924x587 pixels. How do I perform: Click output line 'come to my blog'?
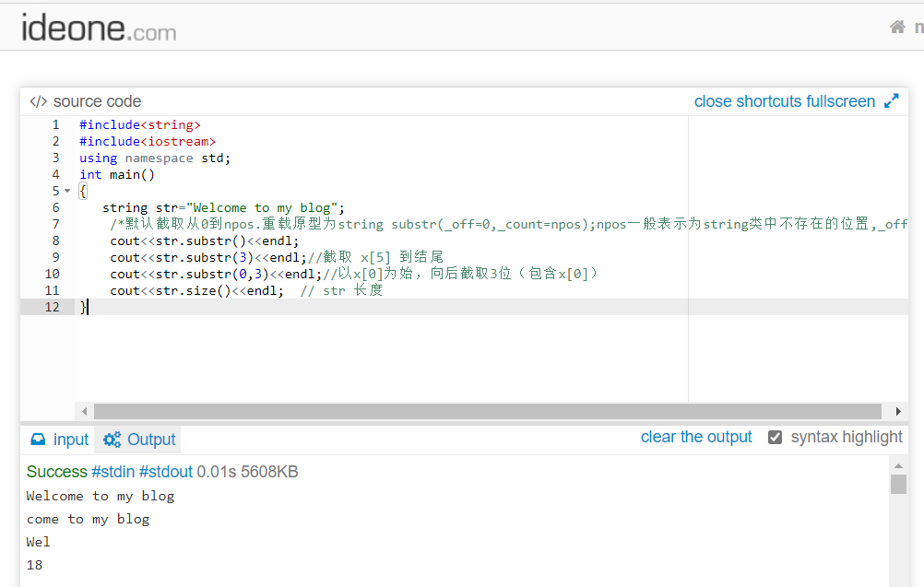[x=88, y=520]
